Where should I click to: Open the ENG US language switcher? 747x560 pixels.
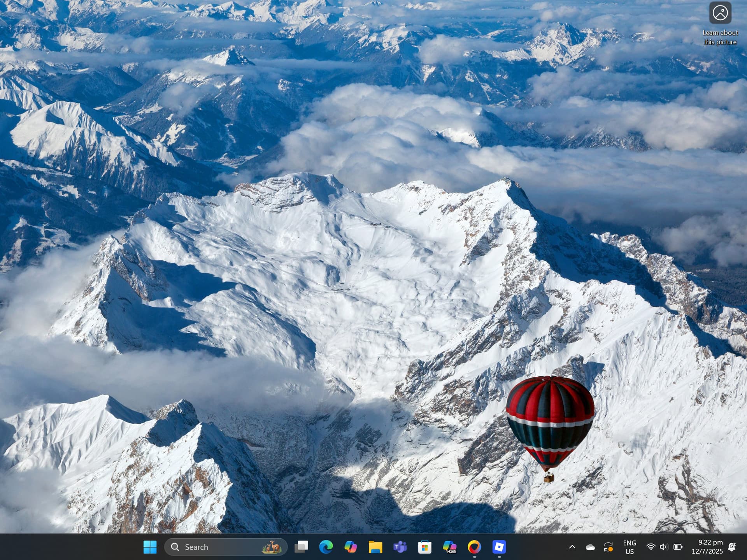pos(630,547)
